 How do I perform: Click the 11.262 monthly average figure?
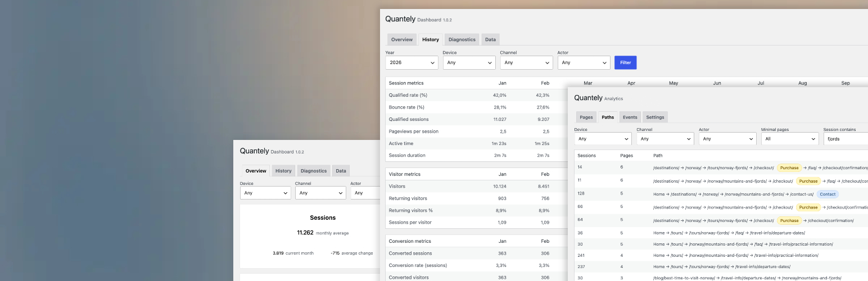(x=305, y=233)
